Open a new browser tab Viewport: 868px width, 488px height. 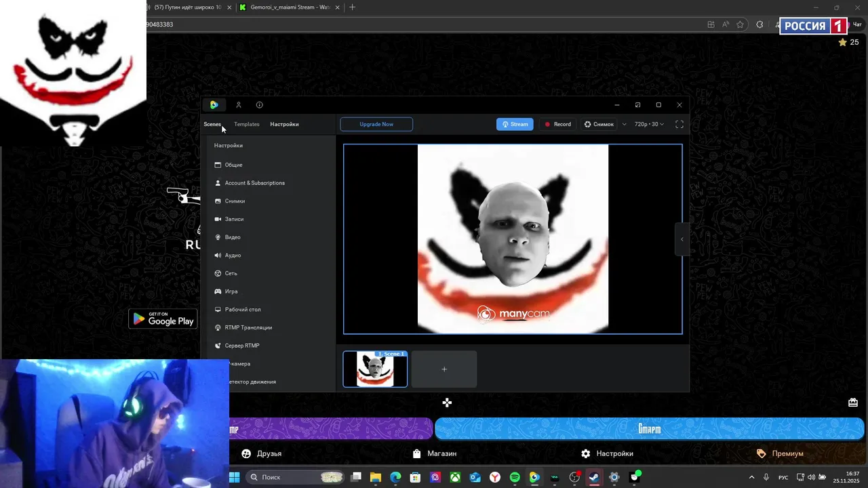[x=352, y=7]
